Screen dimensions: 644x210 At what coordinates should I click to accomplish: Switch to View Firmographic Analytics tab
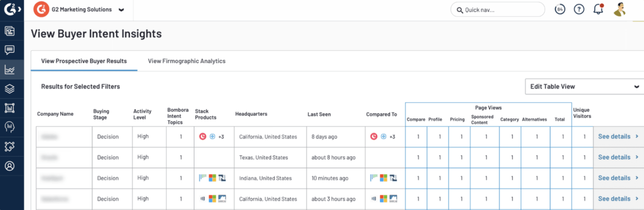[x=186, y=61]
